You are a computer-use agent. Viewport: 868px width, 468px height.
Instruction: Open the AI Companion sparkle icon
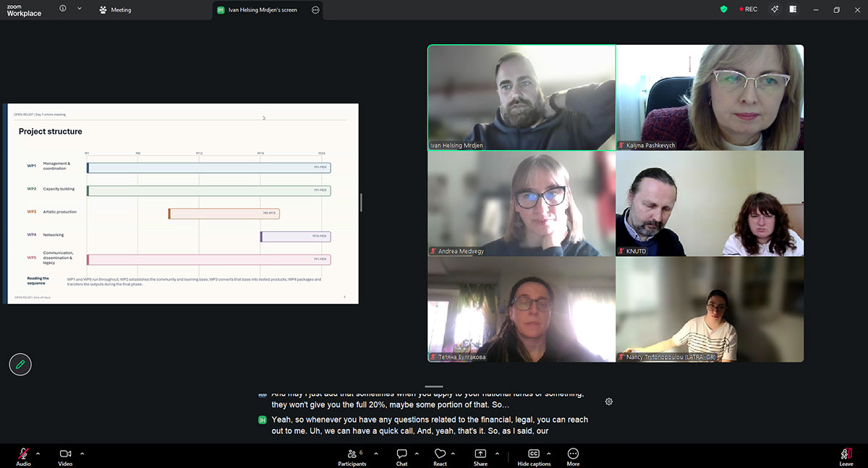pyautogui.click(x=774, y=9)
